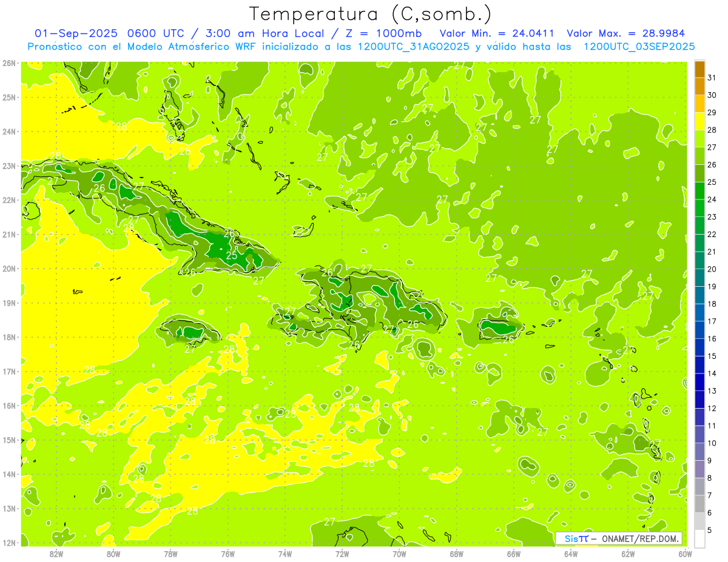
Task: Click the '68W' longitude axis label
Action: (x=456, y=554)
